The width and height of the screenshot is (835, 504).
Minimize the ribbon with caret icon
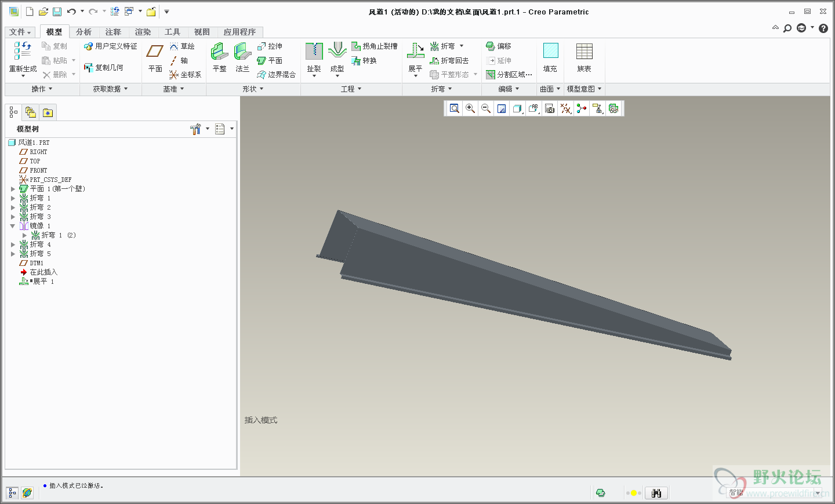(775, 28)
